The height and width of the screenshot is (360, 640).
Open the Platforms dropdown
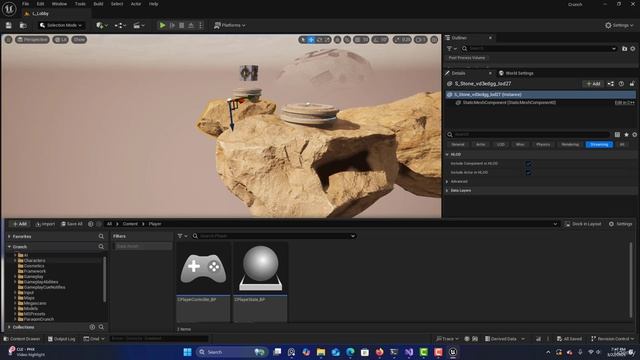point(229,25)
